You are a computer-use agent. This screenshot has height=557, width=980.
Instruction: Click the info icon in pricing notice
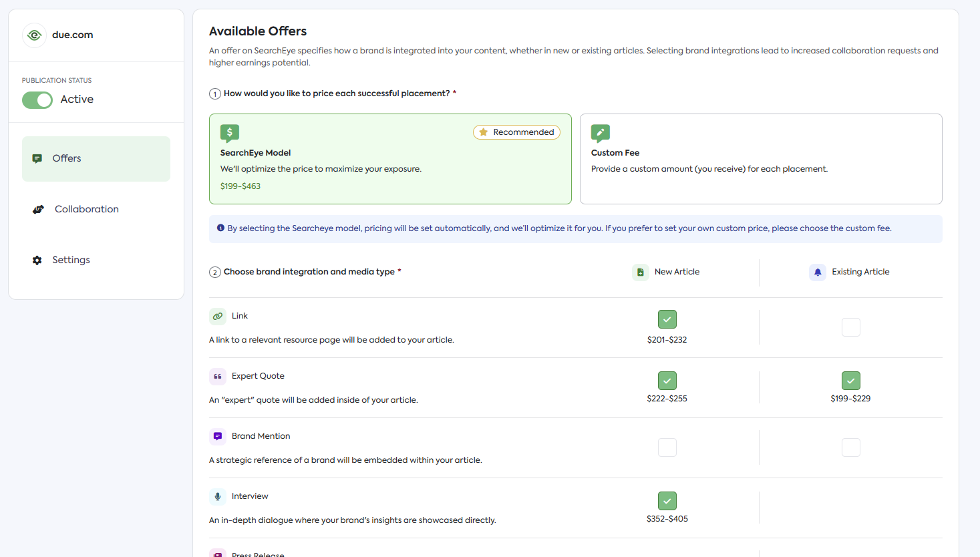pyautogui.click(x=220, y=228)
